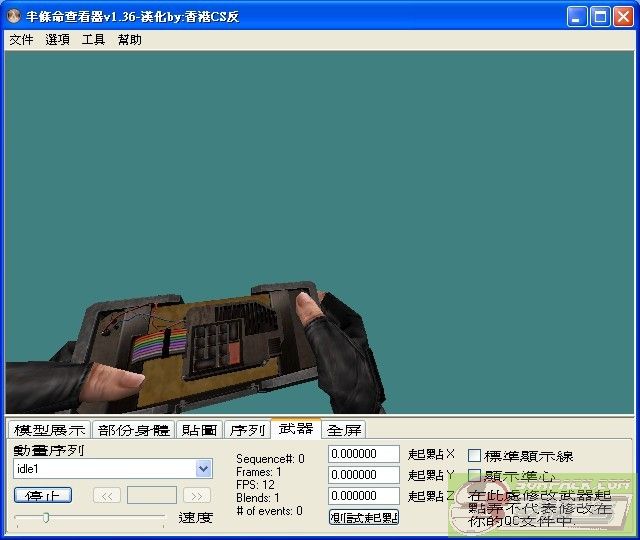The image size is (640, 540).
Task: Click the 停止 button
Action: [x=43, y=496]
